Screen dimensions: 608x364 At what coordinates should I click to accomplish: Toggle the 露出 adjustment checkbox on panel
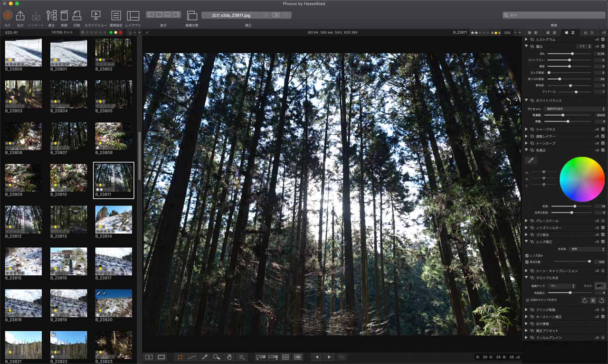pyautogui.click(x=602, y=46)
